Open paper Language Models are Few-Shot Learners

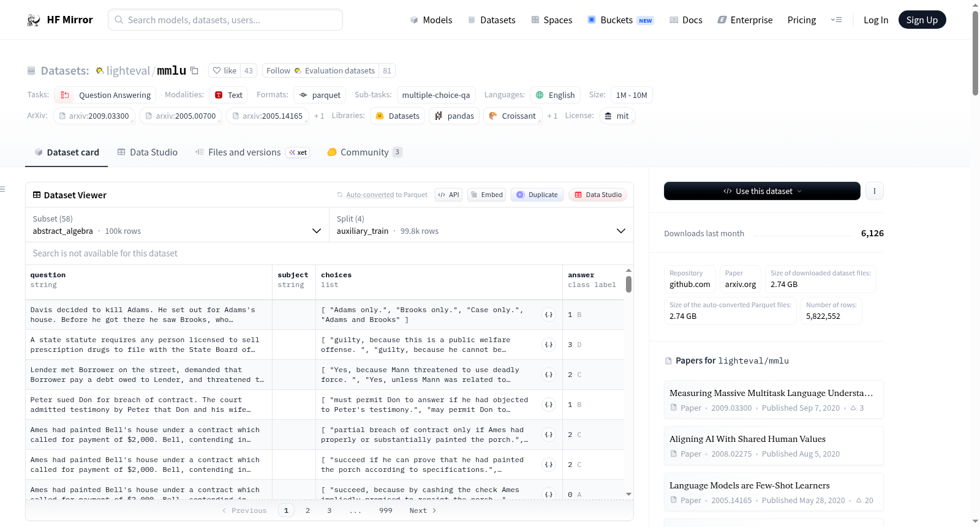pos(774,491)
